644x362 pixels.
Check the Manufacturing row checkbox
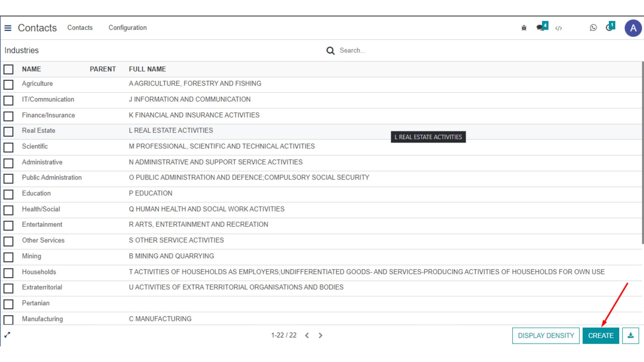click(x=8, y=320)
